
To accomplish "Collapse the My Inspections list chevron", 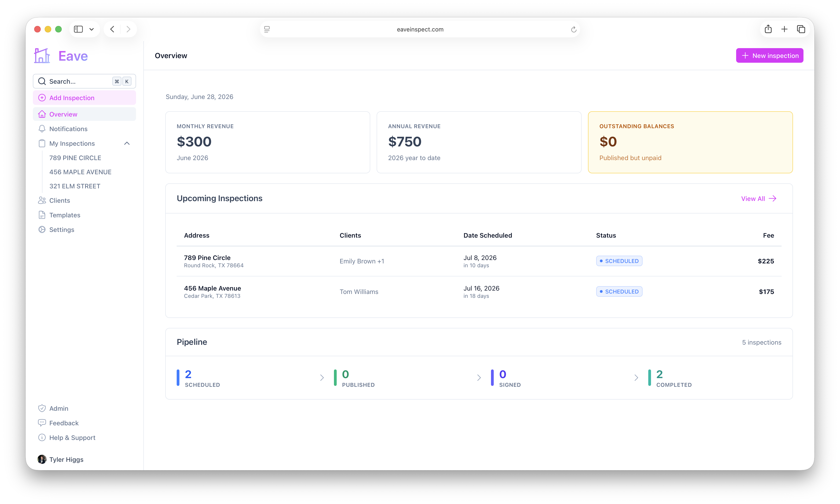I will [127, 143].
